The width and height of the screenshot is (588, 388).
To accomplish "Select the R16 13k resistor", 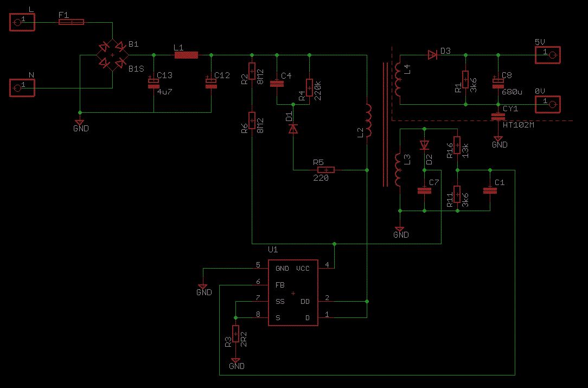I will [457, 145].
